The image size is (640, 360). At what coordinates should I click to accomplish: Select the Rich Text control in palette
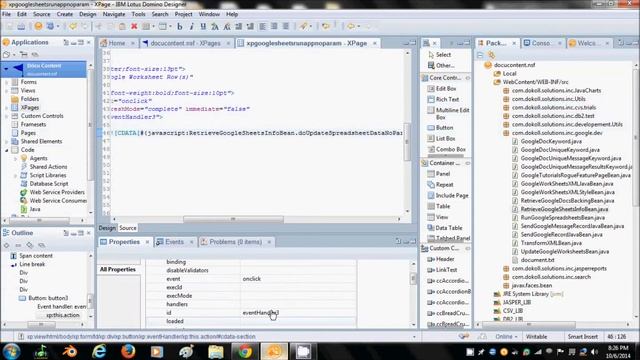pyautogui.click(x=443, y=99)
